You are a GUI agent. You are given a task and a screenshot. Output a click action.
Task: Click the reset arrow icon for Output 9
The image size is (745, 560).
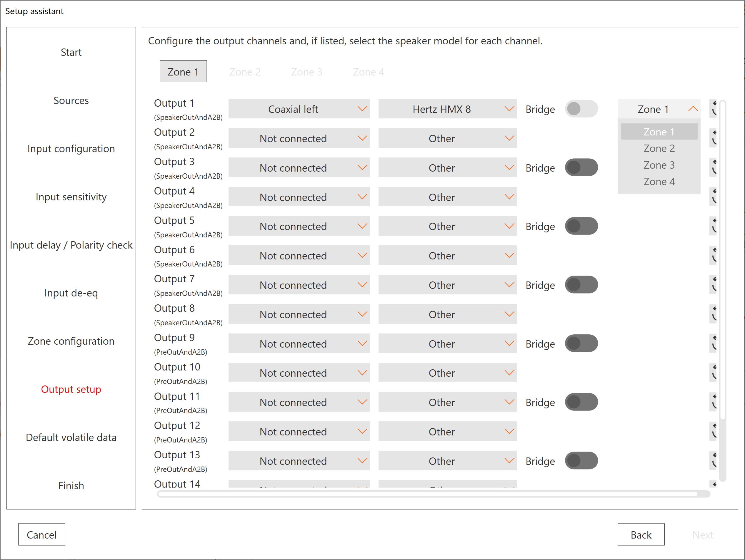(x=713, y=343)
